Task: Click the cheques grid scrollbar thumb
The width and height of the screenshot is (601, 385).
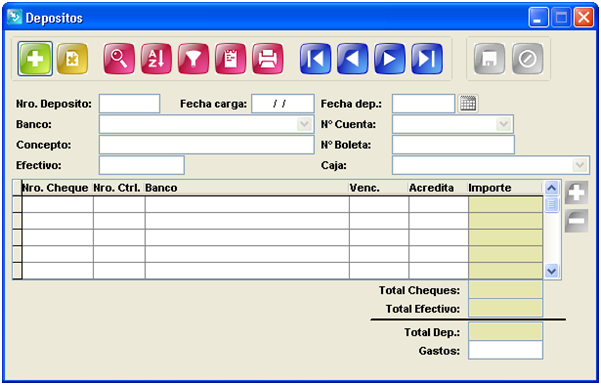Action: coord(552,204)
